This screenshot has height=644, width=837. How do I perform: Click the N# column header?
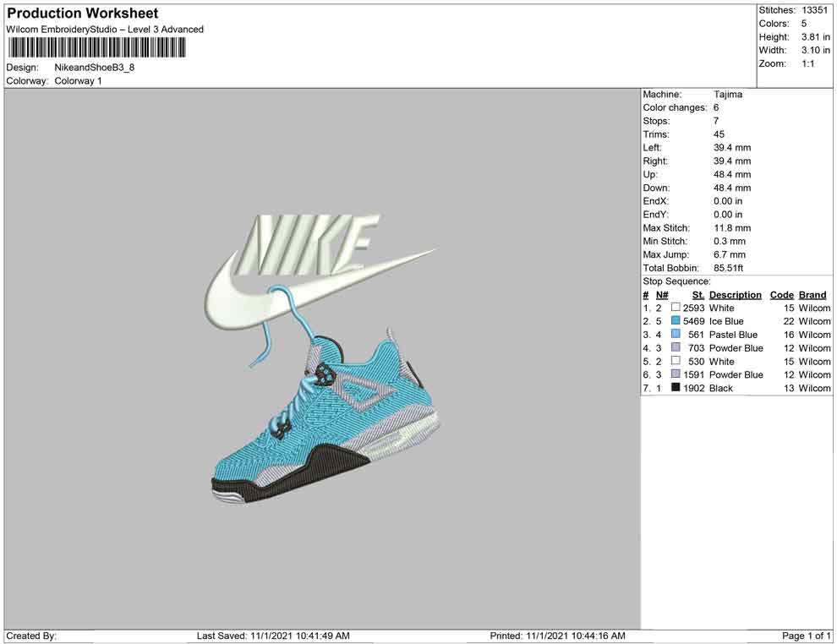tap(662, 295)
